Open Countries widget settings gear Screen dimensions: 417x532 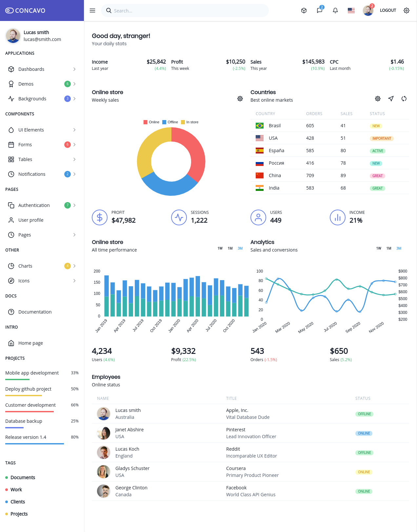pos(378,99)
